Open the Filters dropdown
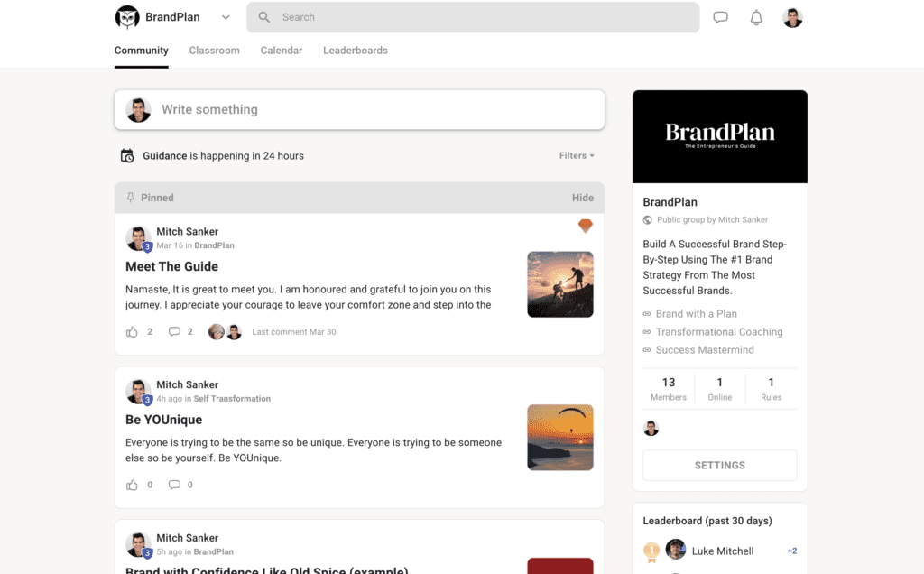Screen dimensions: 924x574 (x=577, y=155)
